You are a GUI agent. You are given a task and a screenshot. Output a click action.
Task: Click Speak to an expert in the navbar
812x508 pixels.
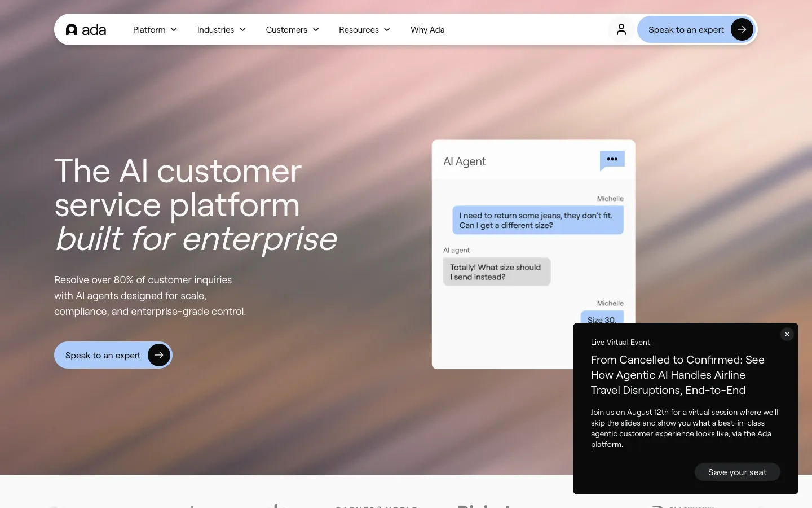click(696, 29)
